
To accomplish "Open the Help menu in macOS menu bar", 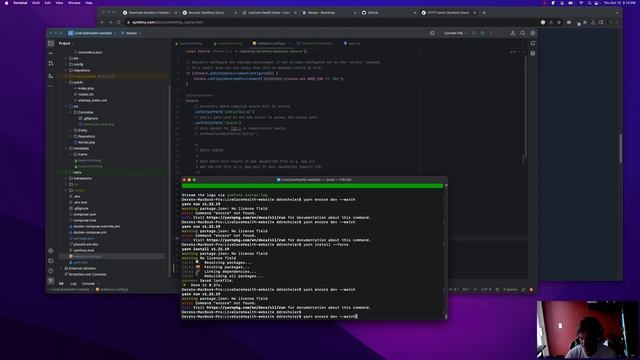I will (89, 3).
